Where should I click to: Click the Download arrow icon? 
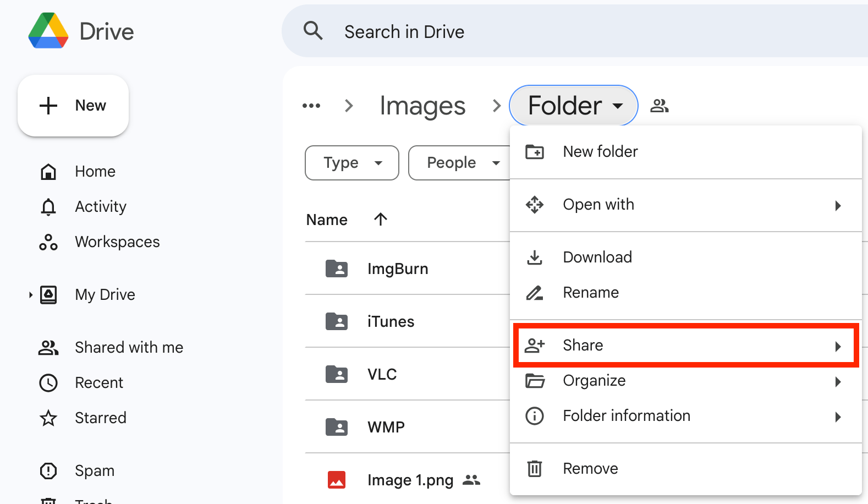point(535,258)
